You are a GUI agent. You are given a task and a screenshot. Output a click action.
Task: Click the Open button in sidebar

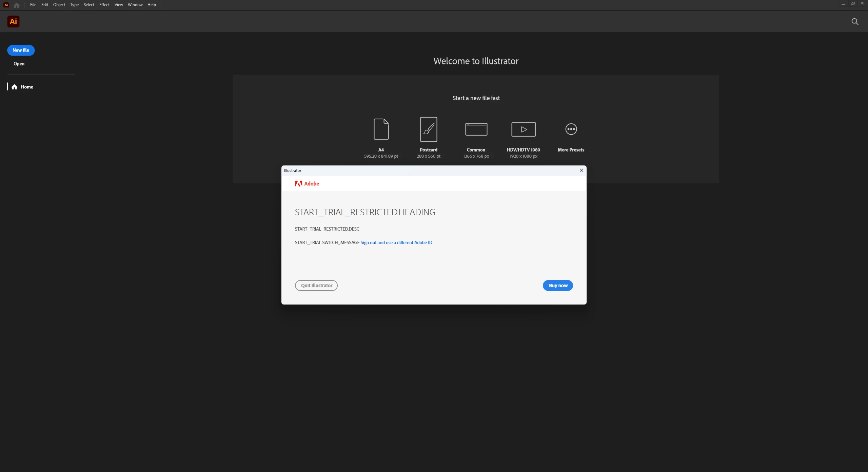tap(19, 64)
